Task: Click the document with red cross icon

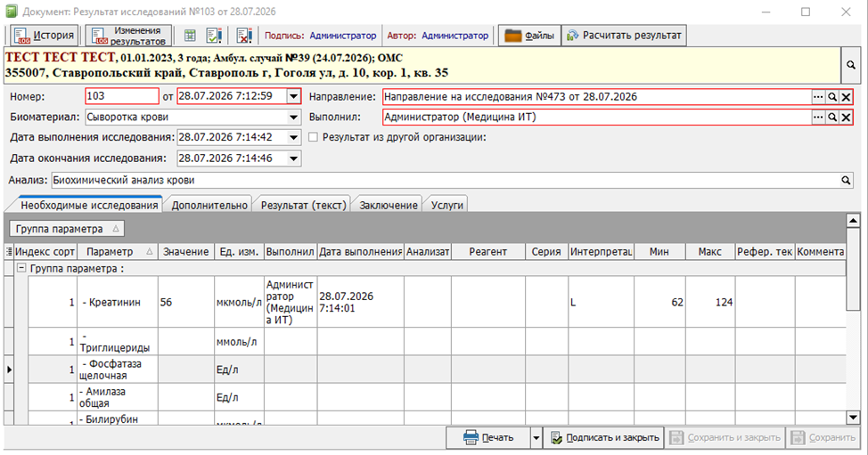Action: [x=244, y=36]
